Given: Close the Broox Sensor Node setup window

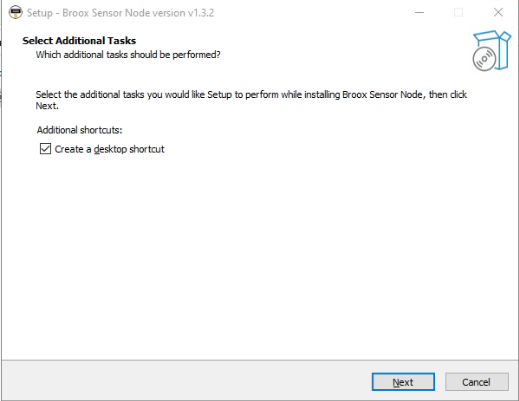Looking at the screenshot, I should pyautogui.click(x=498, y=13).
